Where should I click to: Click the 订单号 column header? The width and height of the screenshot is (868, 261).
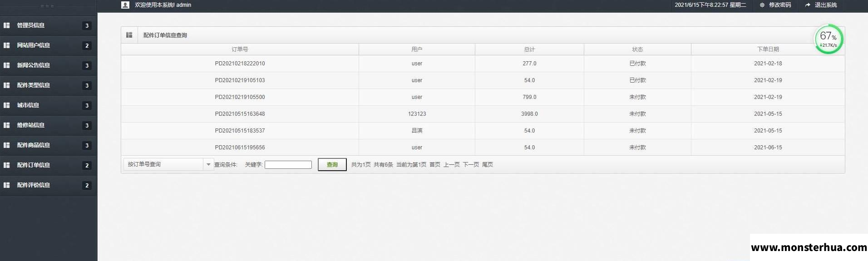(x=240, y=49)
